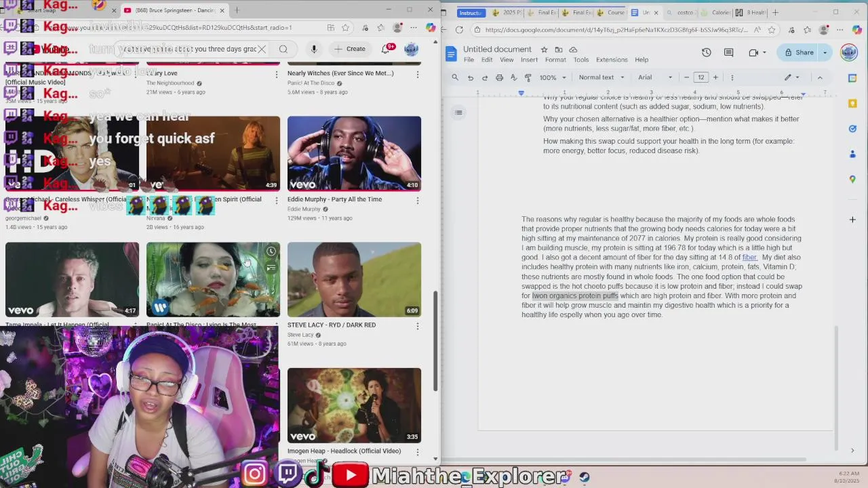Open the zoom 100% dropdown
Image resolution: width=868 pixels, height=488 pixels.
point(551,77)
